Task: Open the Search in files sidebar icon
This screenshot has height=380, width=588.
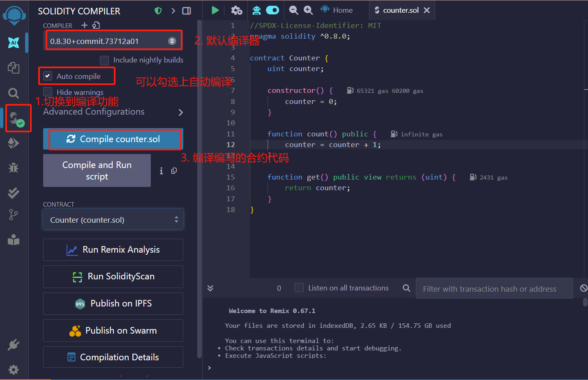Action: coord(14,93)
